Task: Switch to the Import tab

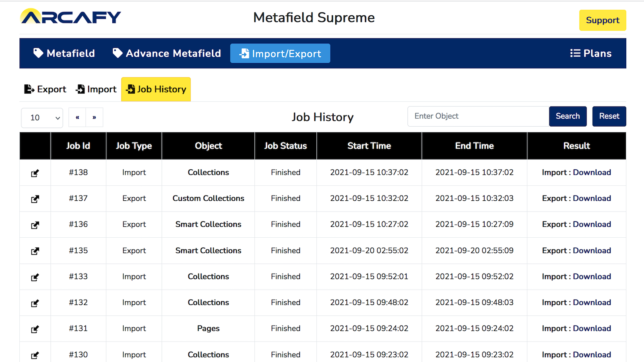Action: (96, 89)
